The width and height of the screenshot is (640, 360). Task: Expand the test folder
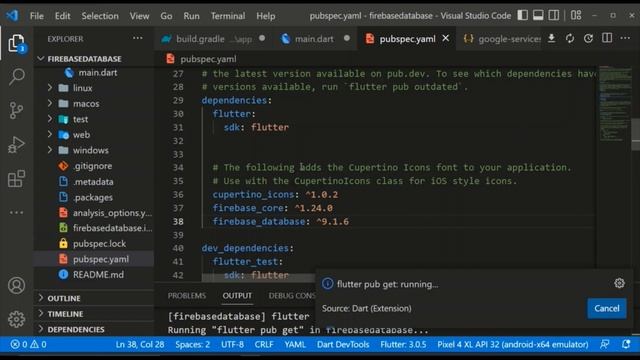click(x=50, y=119)
